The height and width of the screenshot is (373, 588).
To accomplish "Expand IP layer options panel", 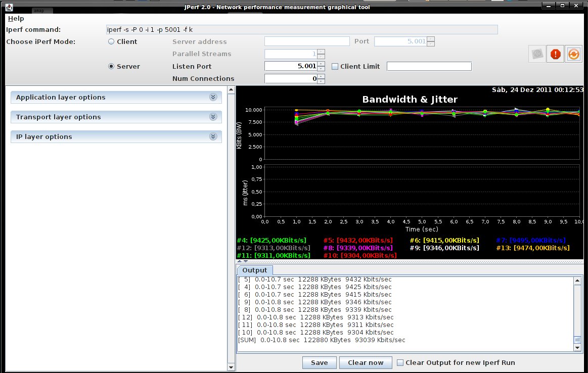I will pos(116,137).
